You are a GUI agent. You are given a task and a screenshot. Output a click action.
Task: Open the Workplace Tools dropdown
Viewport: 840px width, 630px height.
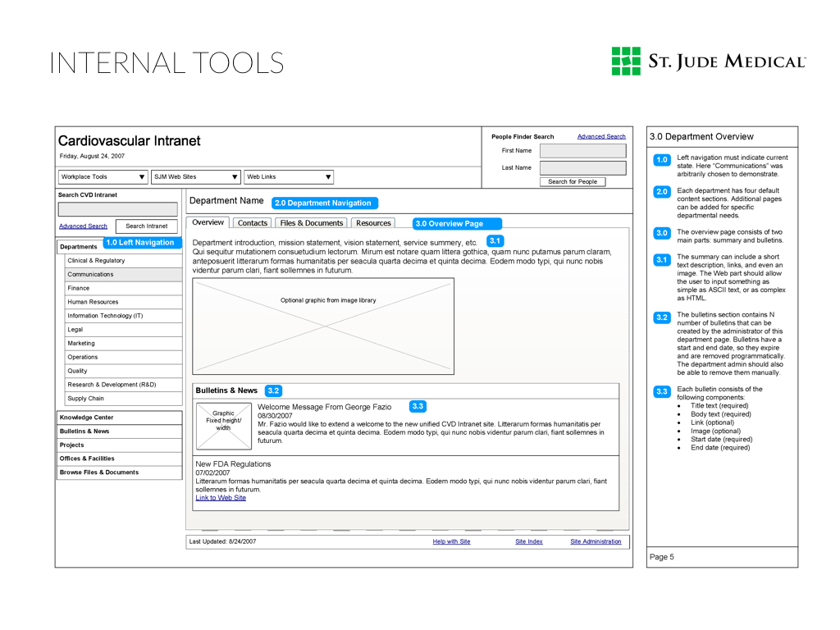[x=103, y=177]
